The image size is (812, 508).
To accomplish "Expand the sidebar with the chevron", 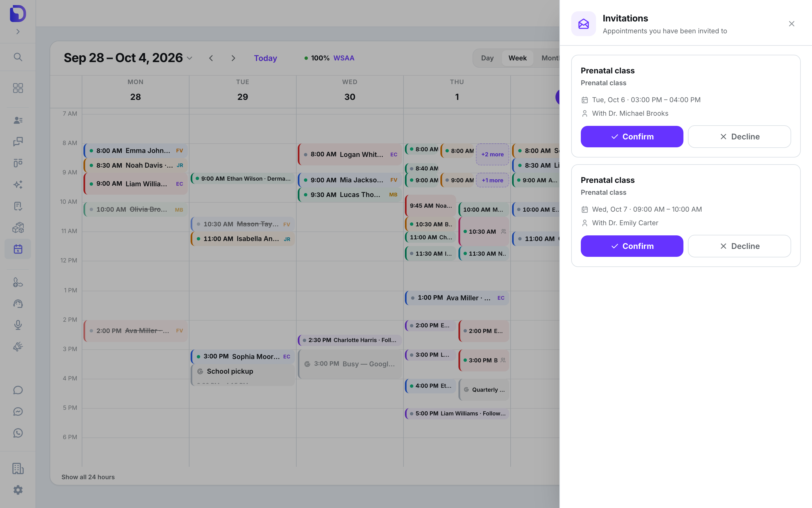I will point(18,32).
